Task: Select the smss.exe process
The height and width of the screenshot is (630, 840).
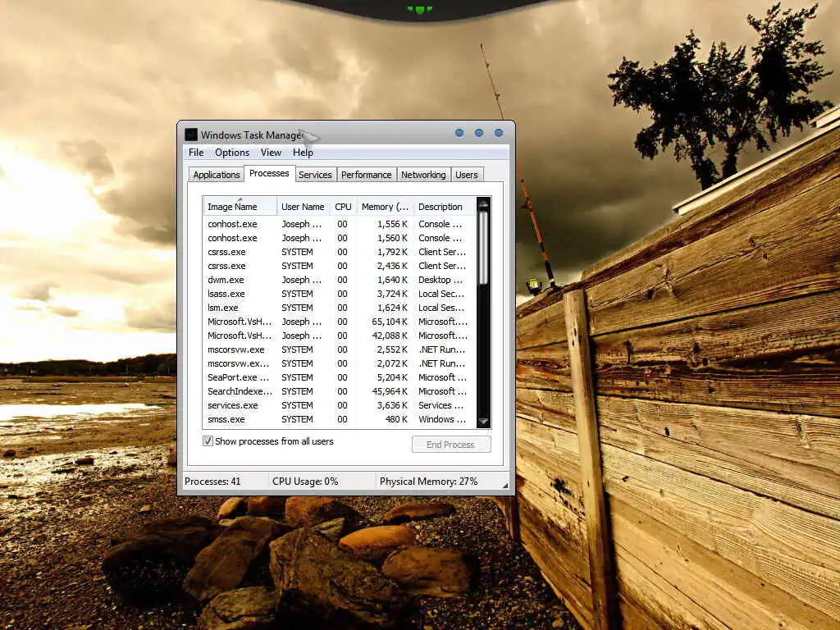Action: [x=339, y=419]
